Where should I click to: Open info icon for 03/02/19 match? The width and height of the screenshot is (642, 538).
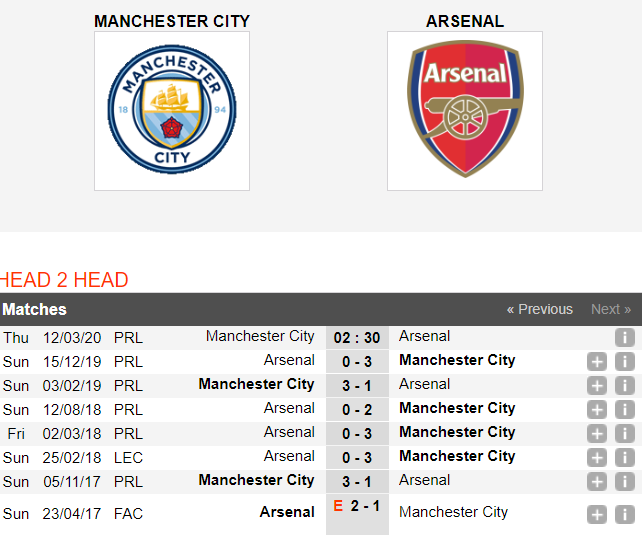(x=624, y=386)
